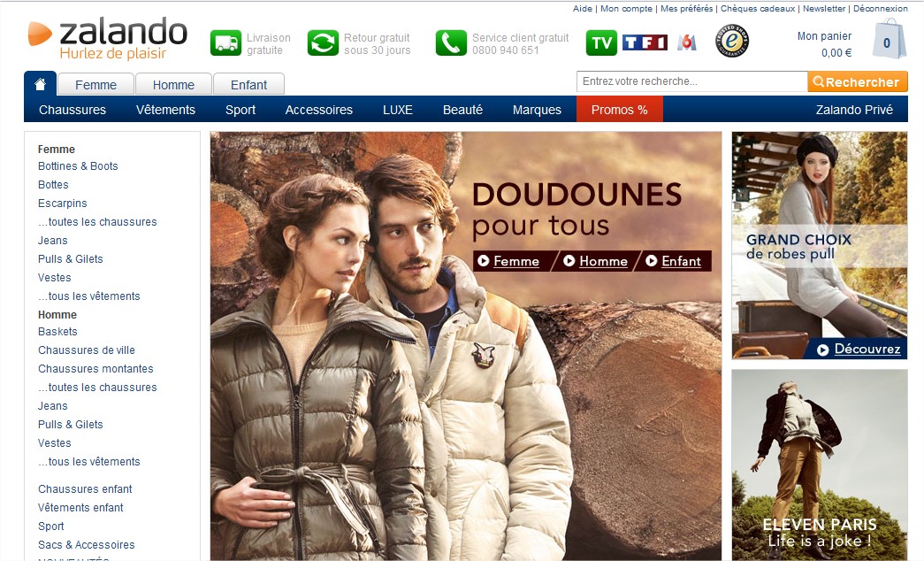Click the M6 channel logo
Image resolution: width=924 pixels, height=561 pixels.
(686, 42)
